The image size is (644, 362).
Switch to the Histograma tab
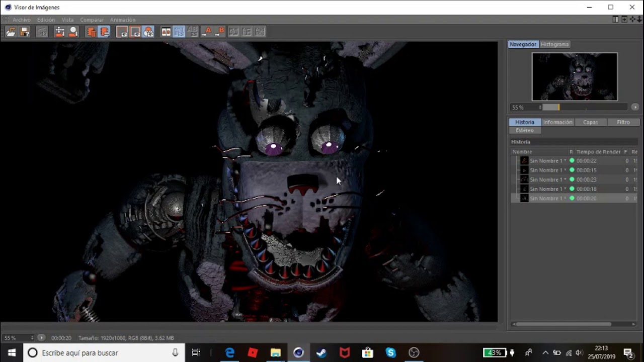coord(554,44)
